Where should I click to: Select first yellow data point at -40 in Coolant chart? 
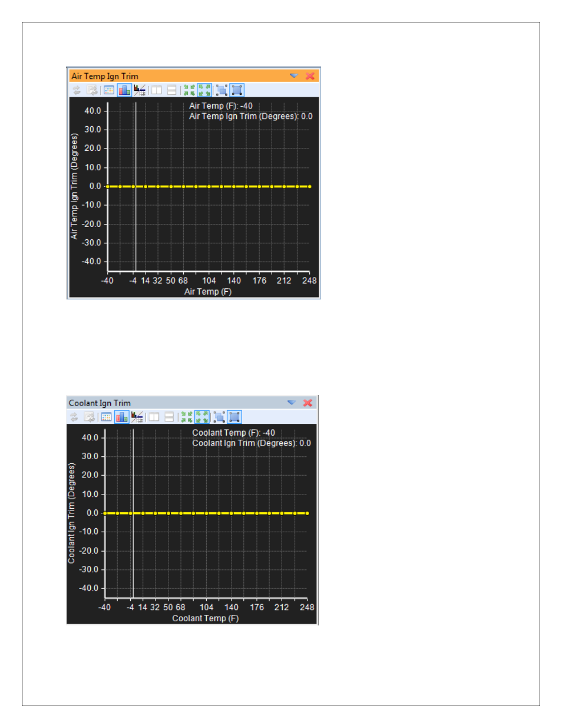(x=105, y=513)
